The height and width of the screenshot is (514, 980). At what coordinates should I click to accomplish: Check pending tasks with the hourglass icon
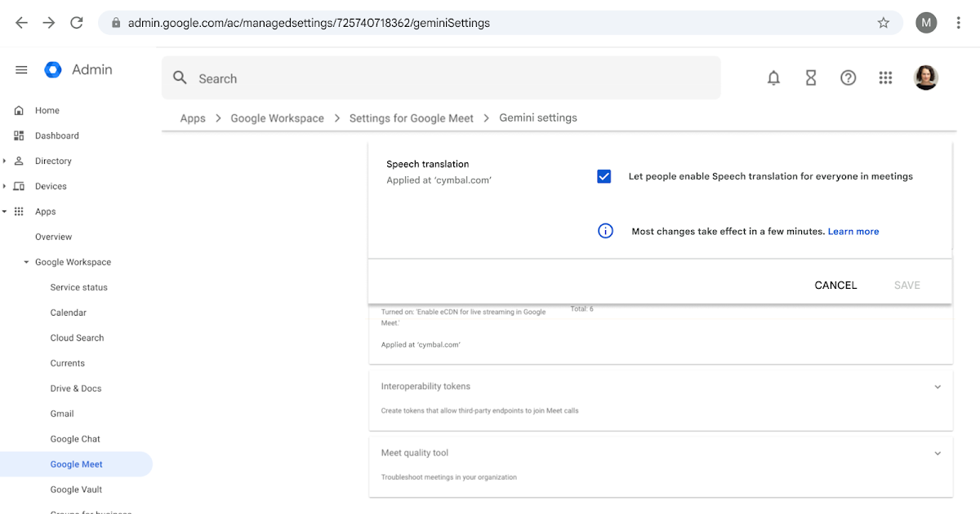click(x=811, y=78)
